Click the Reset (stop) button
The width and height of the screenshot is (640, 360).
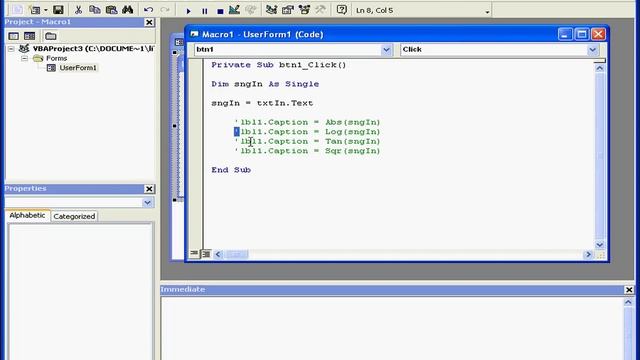[220, 11]
